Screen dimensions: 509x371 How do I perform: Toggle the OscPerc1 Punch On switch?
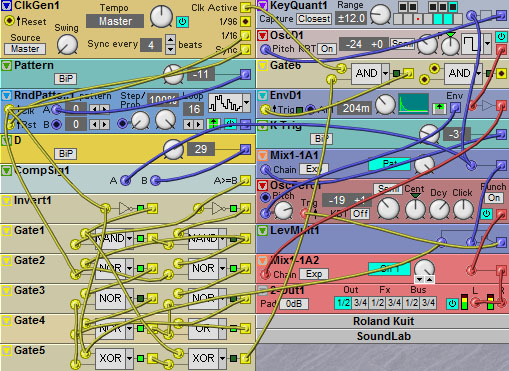click(494, 198)
